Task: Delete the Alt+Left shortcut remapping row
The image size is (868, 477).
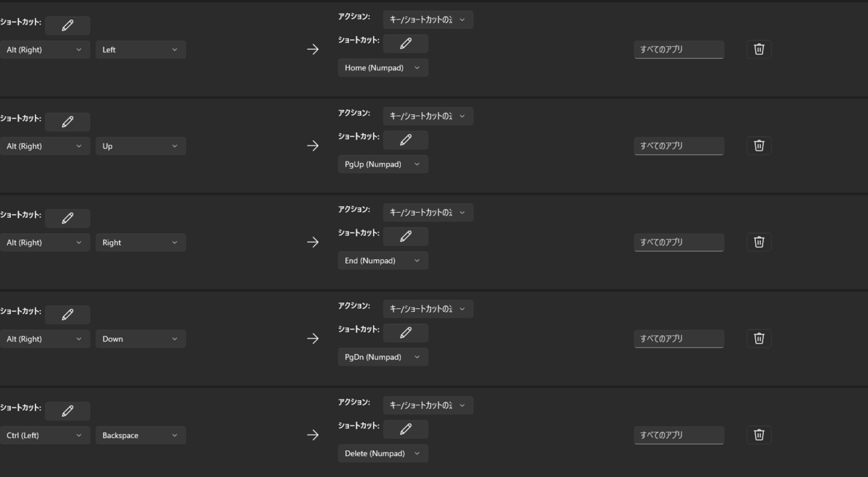Action: 759,49
